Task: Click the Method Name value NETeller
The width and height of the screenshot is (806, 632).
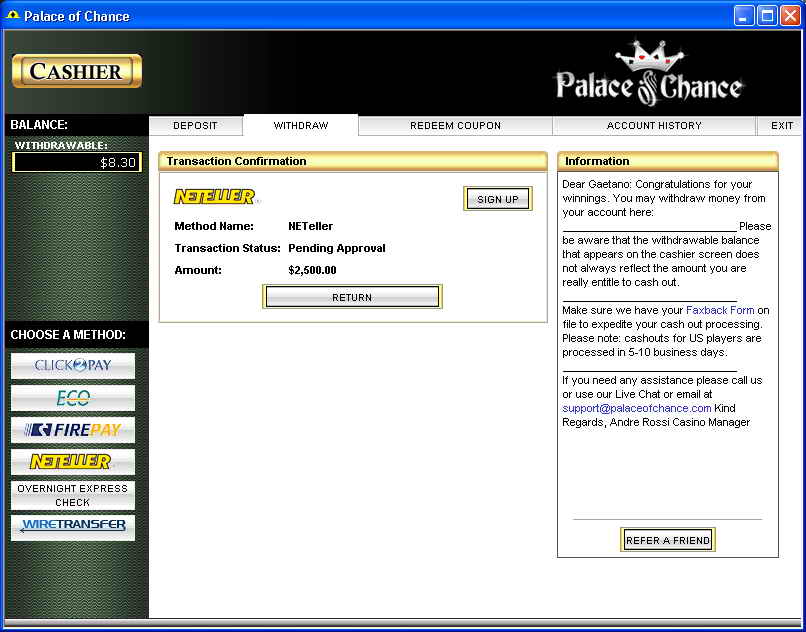Action: (310, 226)
